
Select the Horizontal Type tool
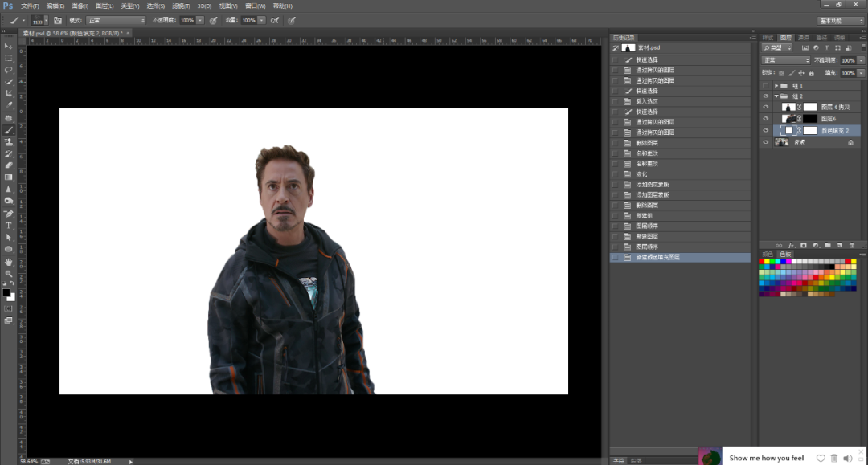(8, 226)
